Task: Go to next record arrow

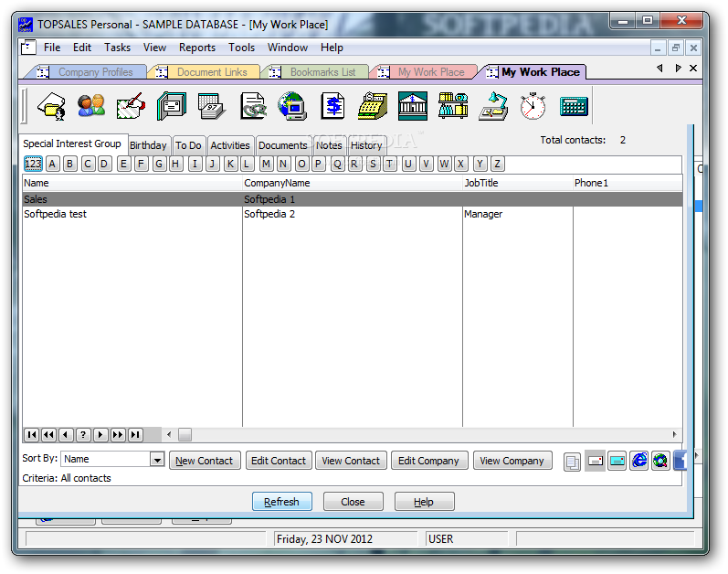Action: point(100,435)
